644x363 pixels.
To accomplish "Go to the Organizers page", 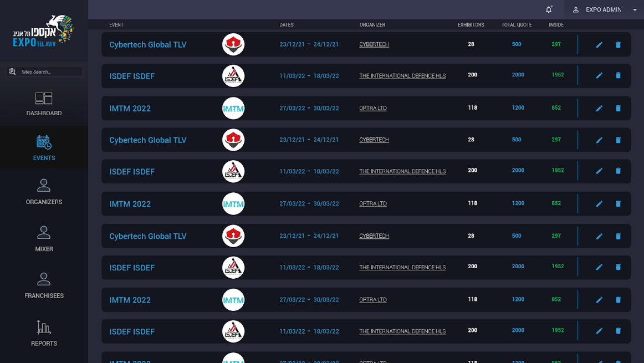I will [44, 192].
